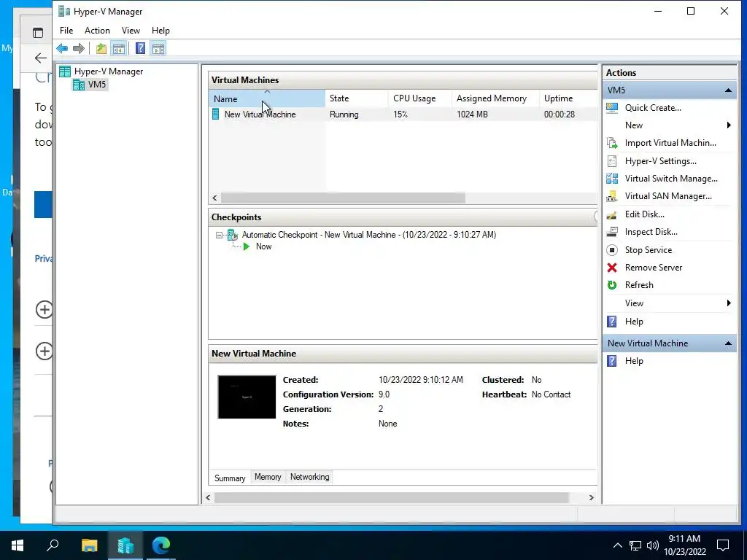Click the Import Virtual Machine icon

[x=612, y=143]
